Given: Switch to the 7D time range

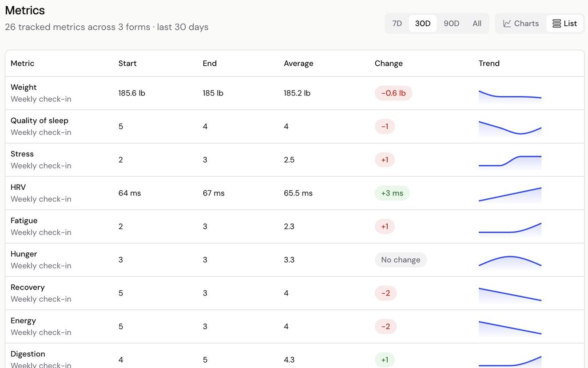Looking at the screenshot, I should click(397, 24).
